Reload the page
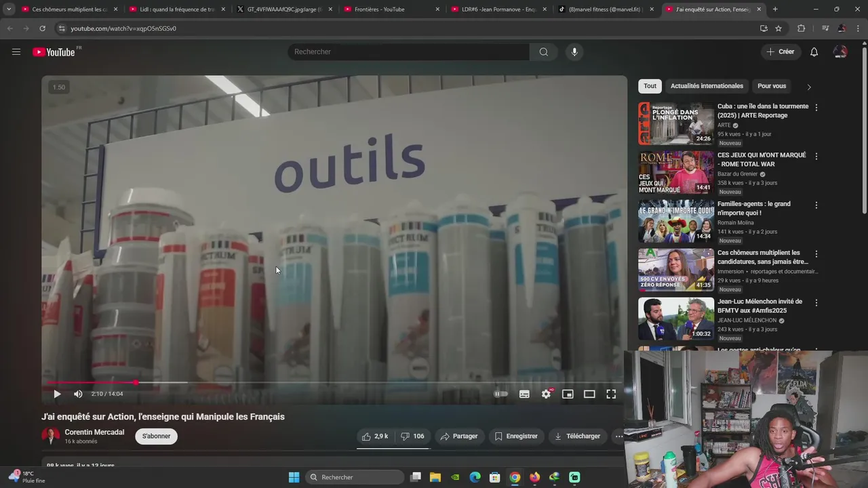This screenshot has height=488, width=868. [x=42, y=28]
